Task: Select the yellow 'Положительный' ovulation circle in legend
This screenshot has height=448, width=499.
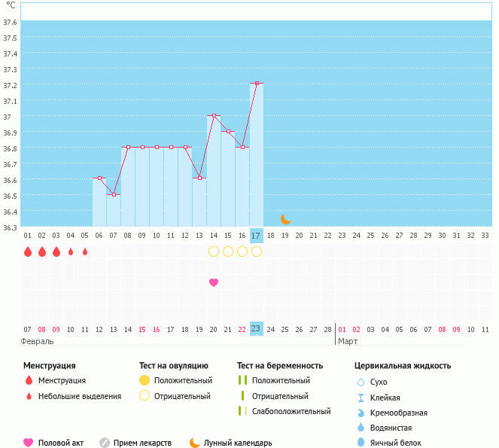Action: [x=145, y=381]
